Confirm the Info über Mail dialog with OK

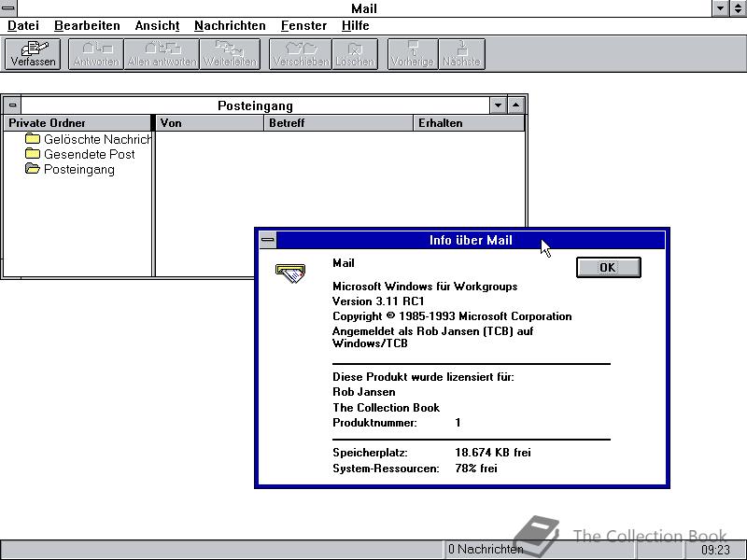click(609, 267)
